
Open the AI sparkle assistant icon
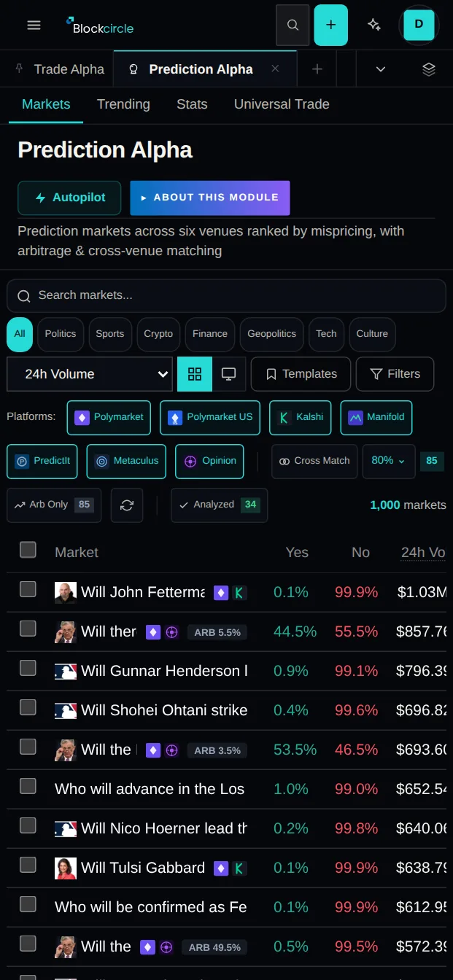[374, 25]
